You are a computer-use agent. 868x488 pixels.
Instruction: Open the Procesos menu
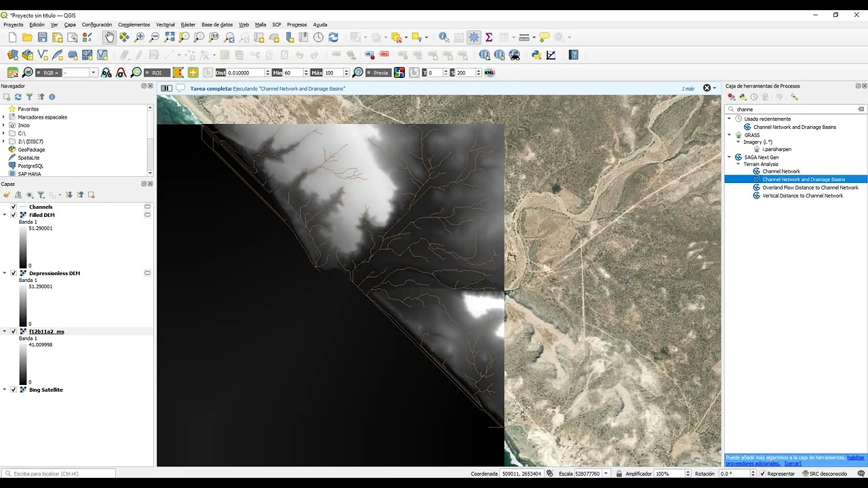pyautogui.click(x=297, y=24)
